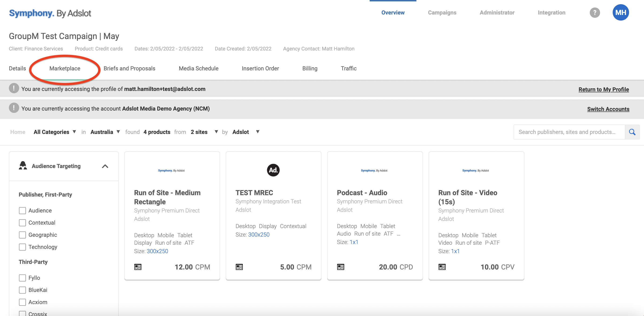644x316 pixels.
Task: Enable the Technology targeting checkbox
Action: click(x=22, y=247)
